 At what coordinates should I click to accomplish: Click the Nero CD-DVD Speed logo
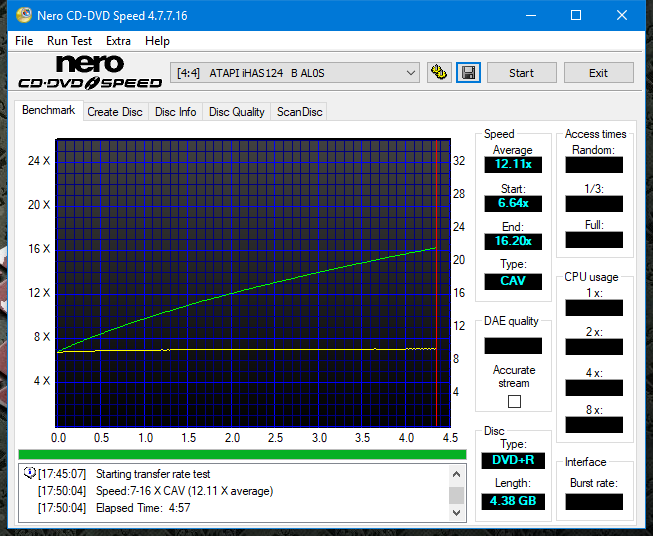pyautogui.click(x=89, y=73)
